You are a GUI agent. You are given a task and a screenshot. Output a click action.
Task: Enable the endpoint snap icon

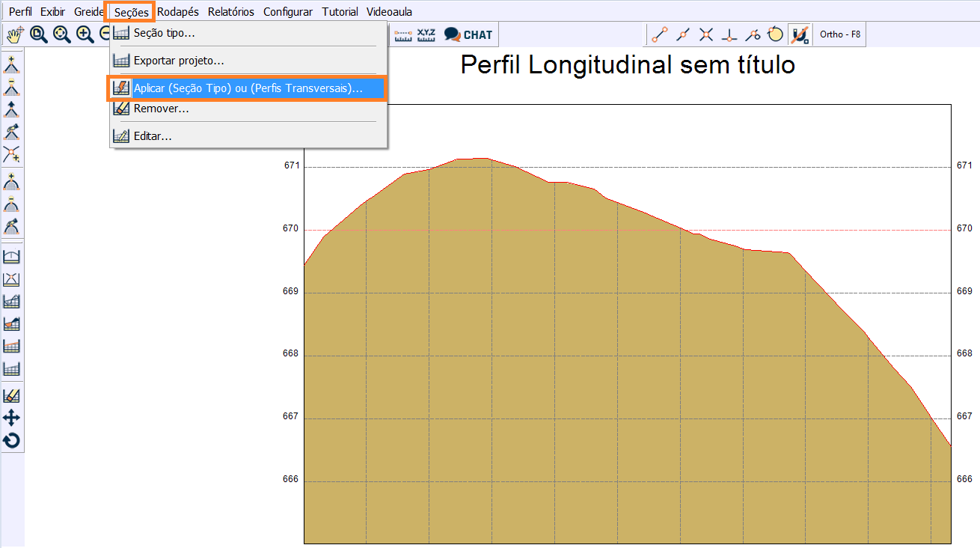pyautogui.click(x=658, y=34)
